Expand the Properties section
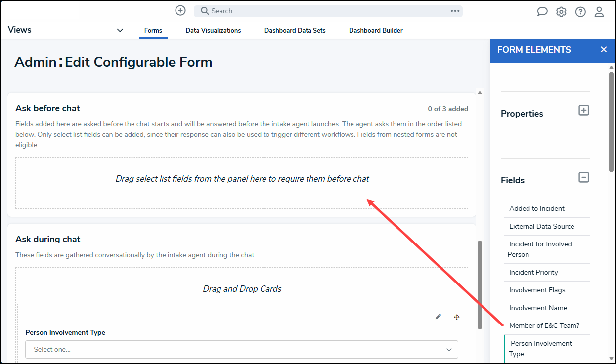 click(584, 110)
